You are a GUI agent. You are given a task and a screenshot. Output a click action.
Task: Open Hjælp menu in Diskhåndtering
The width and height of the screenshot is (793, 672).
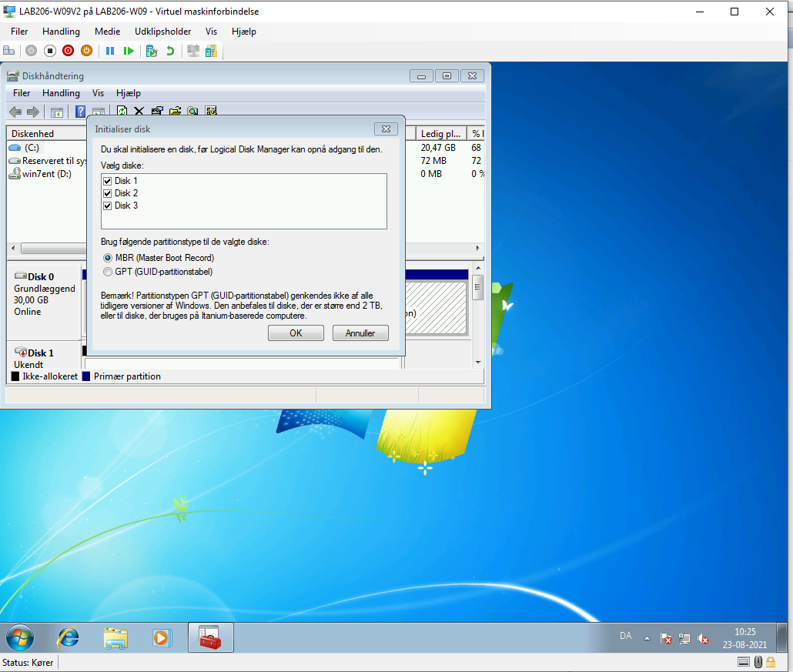[129, 93]
